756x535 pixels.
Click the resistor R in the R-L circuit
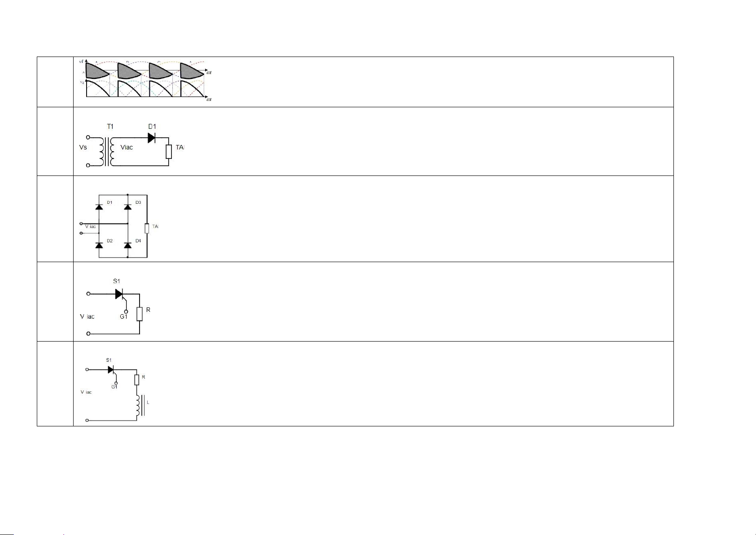click(137, 380)
